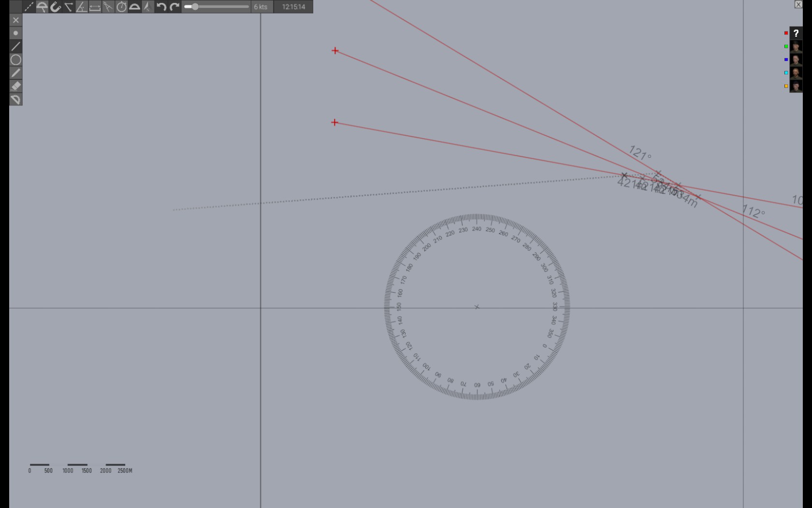
Task: Select crew portrait beside cyan square
Action: click(x=796, y=73)
